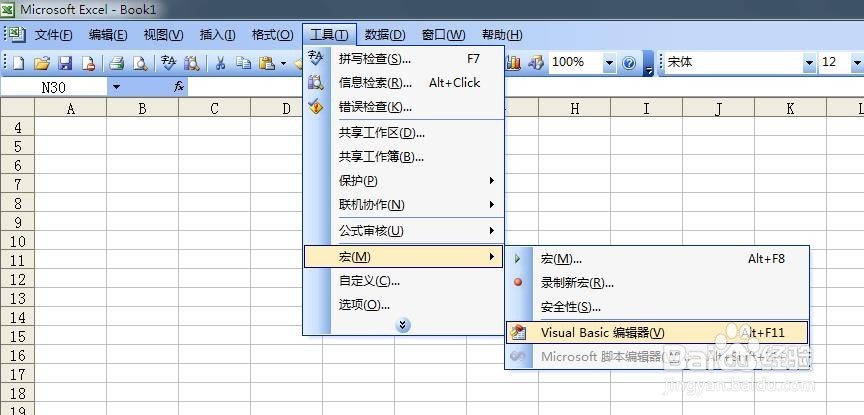Open the 格式(O) menu
The width and height of the screenshot is (864, 415).
coord(272,35)
